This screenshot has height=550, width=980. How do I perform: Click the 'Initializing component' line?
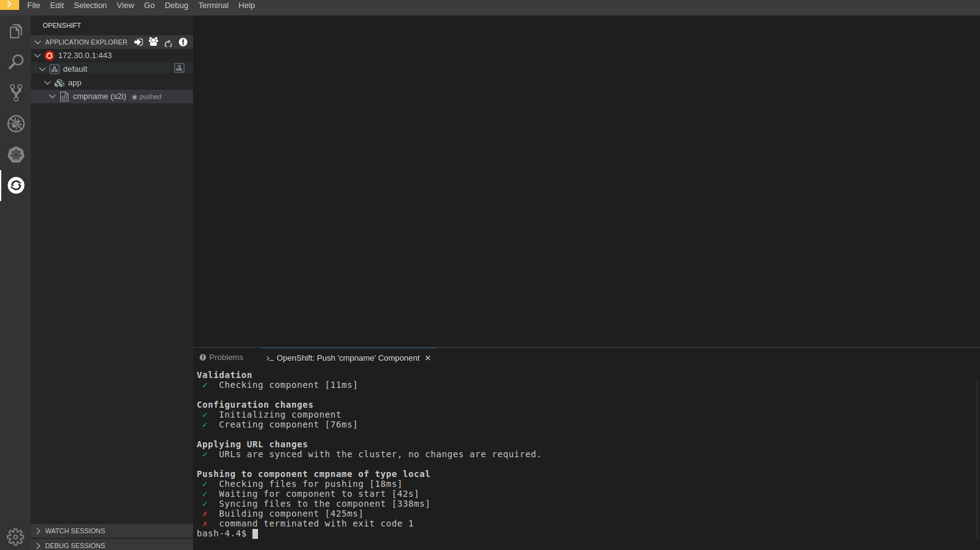(280, 415)
